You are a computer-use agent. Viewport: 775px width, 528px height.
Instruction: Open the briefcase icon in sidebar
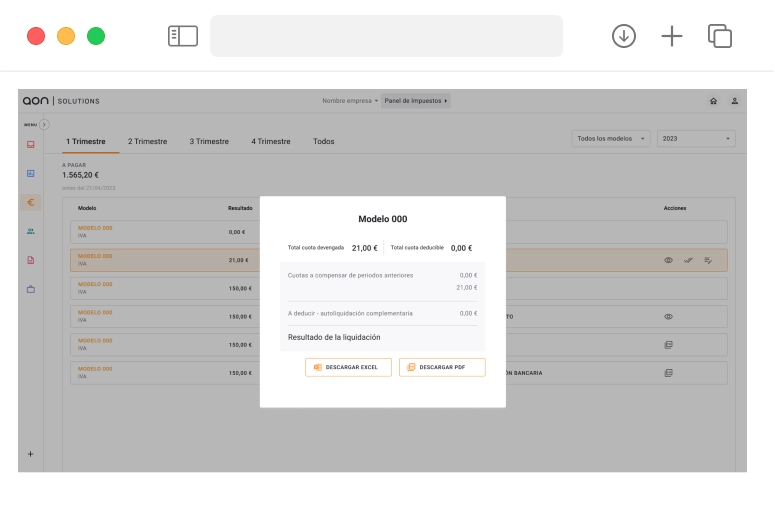tap(31, 289)
